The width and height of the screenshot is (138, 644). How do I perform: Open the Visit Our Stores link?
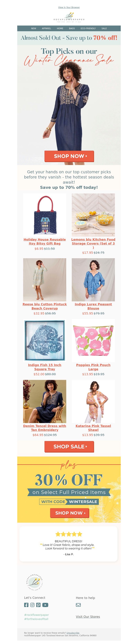(88, 617)
